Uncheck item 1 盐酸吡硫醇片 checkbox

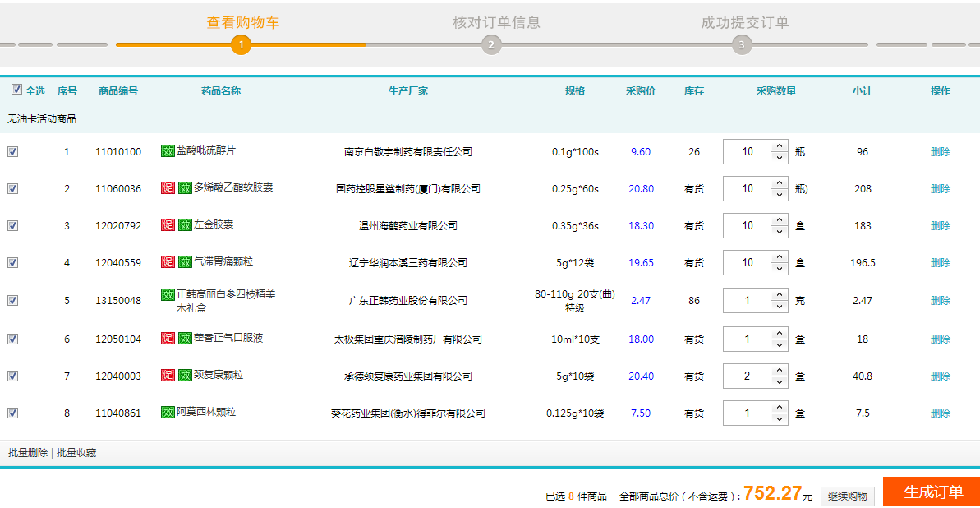pyautogui.click(x=12, y=151)
